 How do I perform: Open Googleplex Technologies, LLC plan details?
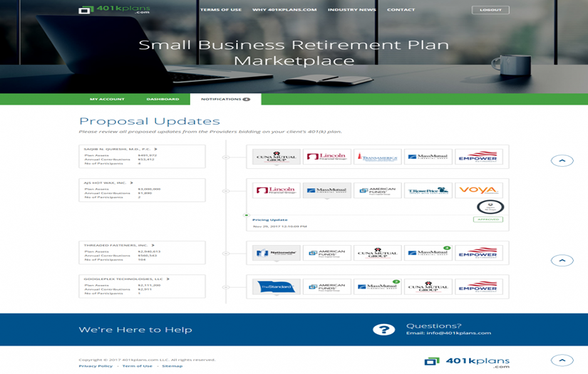tap(126, 279)
